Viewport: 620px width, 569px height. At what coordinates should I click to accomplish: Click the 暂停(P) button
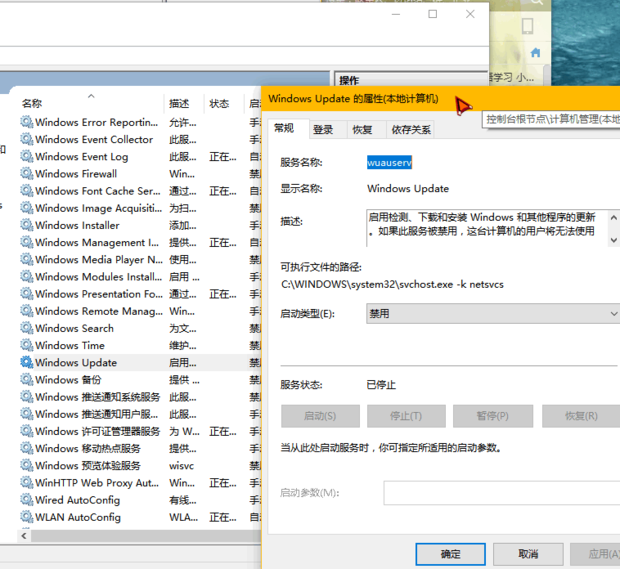tap(493, 416)
